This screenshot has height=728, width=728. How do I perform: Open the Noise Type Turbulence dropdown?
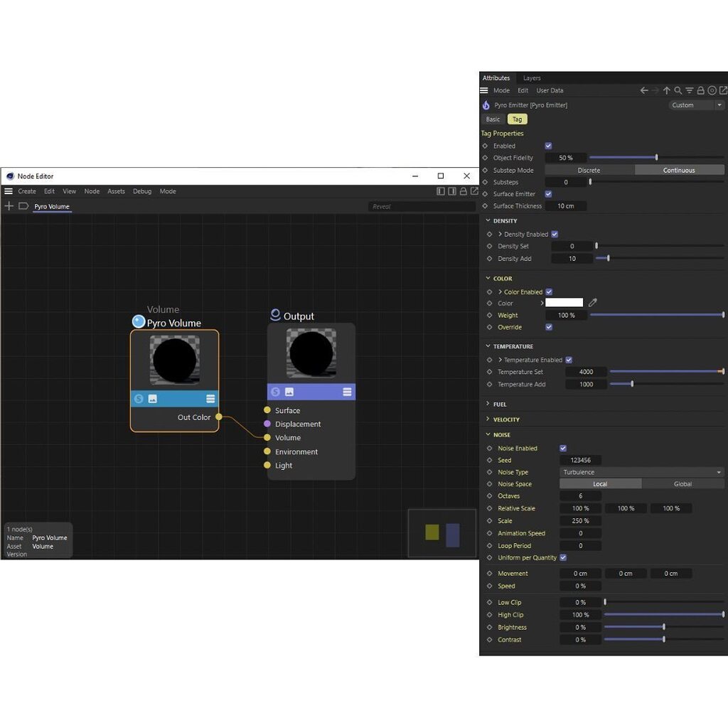[642, 472]
